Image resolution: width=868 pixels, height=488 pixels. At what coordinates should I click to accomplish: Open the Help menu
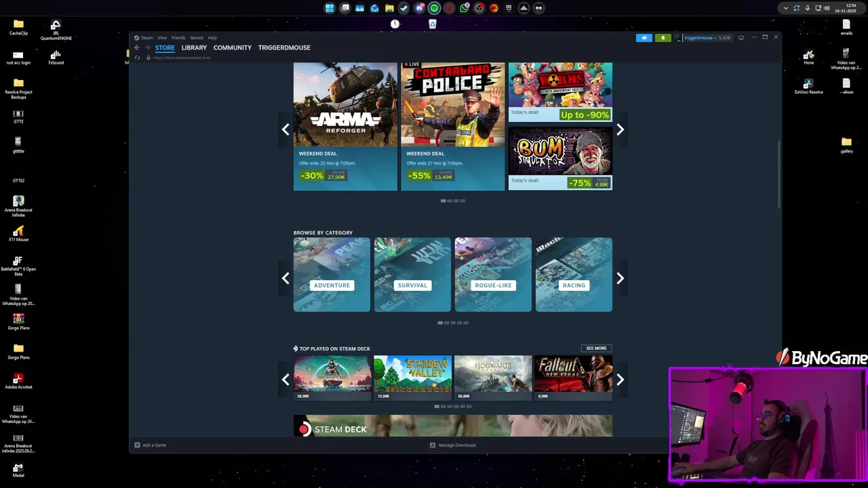(212, 38)
